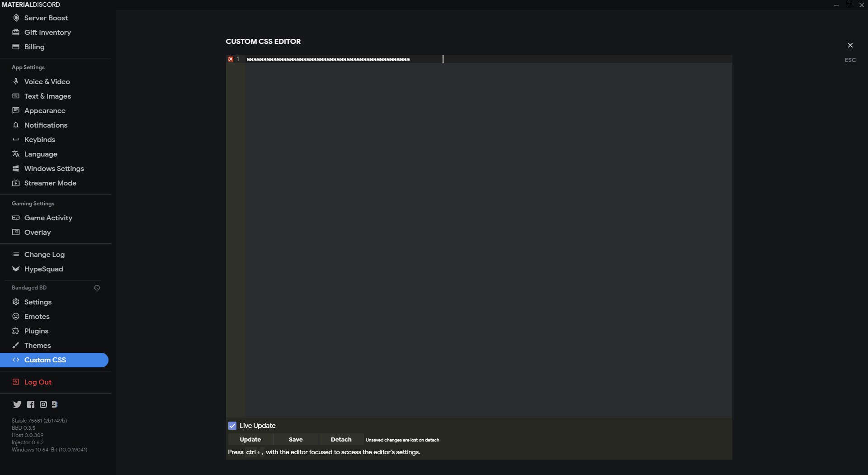
Task: Click the error marker on line 1
Action: 231,59
